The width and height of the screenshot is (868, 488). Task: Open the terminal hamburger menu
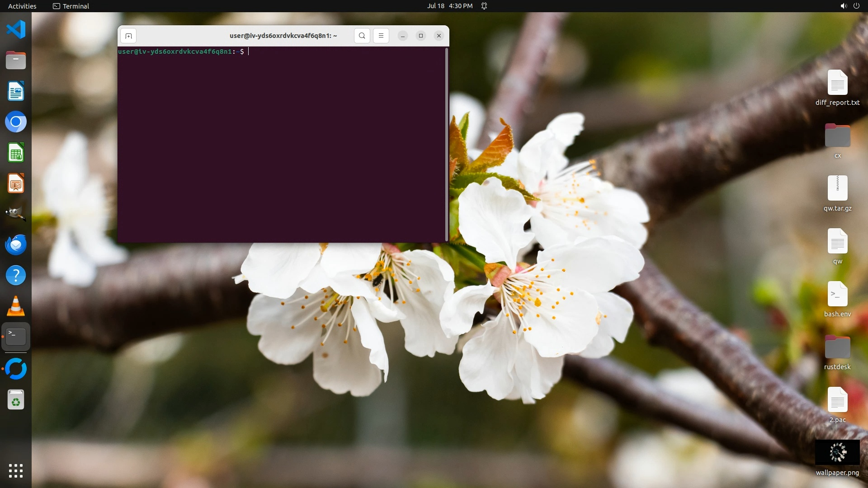(x=381, y=36)
